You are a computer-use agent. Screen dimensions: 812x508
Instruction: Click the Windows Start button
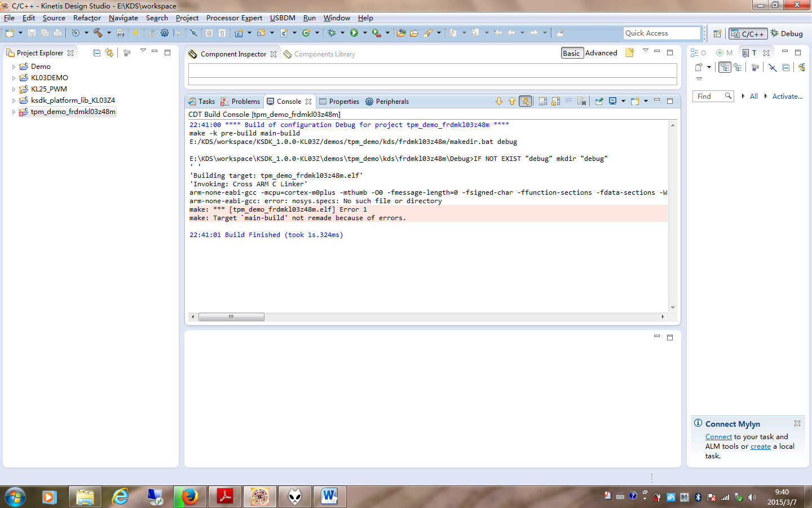[x=15, y=497]
